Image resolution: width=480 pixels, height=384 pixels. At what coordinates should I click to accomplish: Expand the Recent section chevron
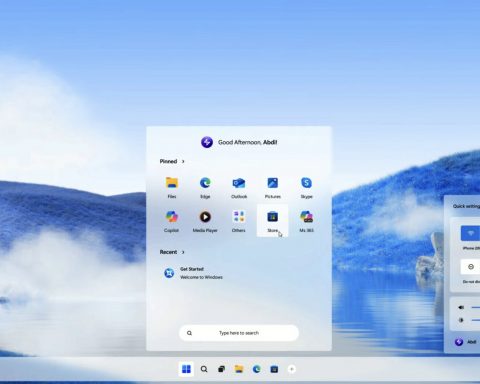point(183,252)
